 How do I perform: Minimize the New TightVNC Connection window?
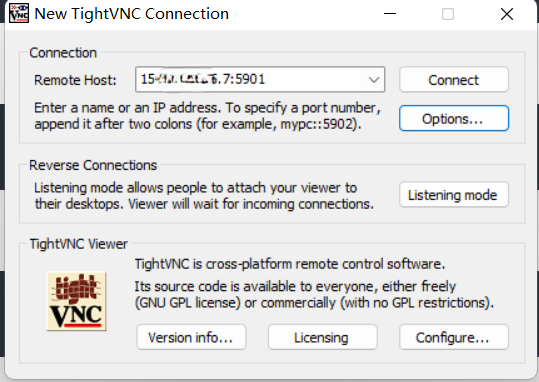[390, 14]
